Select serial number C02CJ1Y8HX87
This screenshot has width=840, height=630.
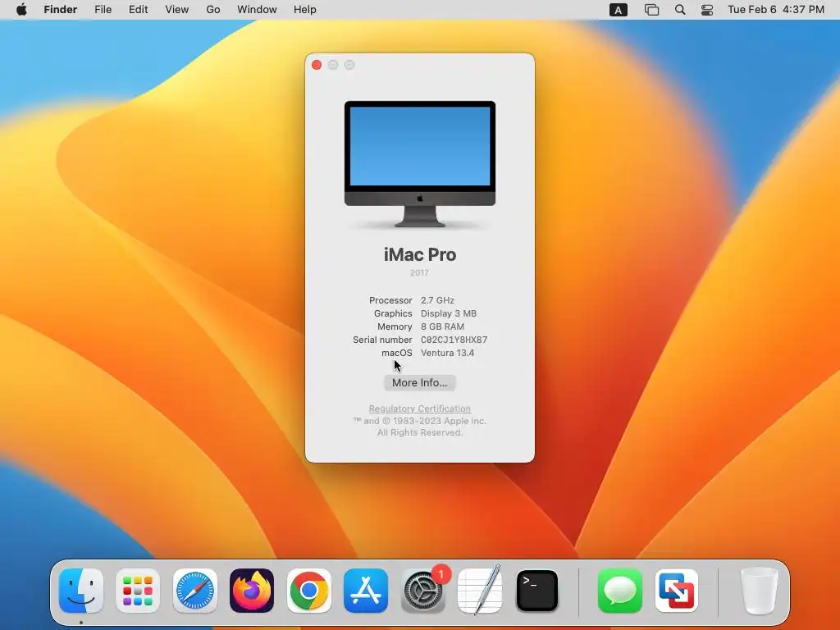(x=454, y=340)
